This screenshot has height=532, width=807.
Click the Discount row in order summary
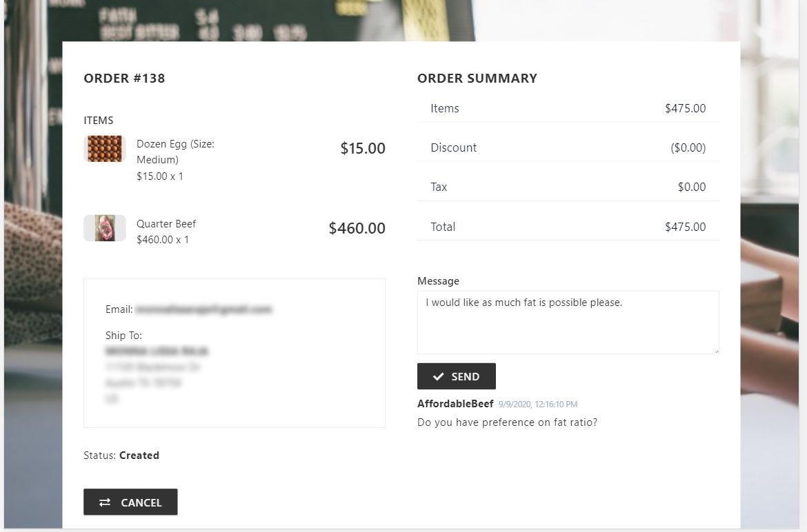click(568, 147)
